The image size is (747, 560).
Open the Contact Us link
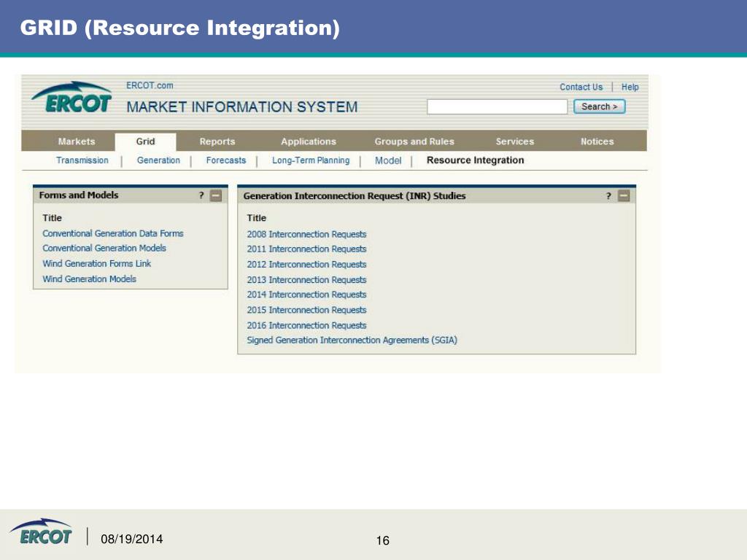[581, 87]
